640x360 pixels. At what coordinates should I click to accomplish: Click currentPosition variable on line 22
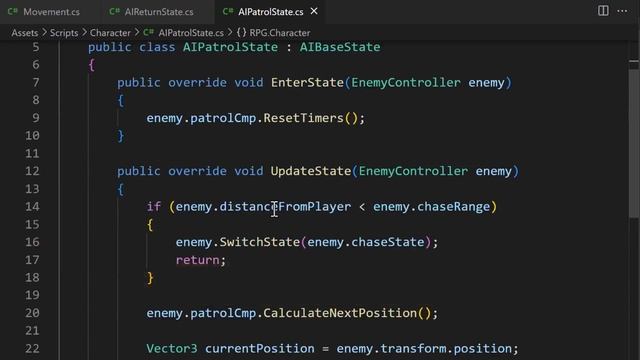click(x=260, y=349)
